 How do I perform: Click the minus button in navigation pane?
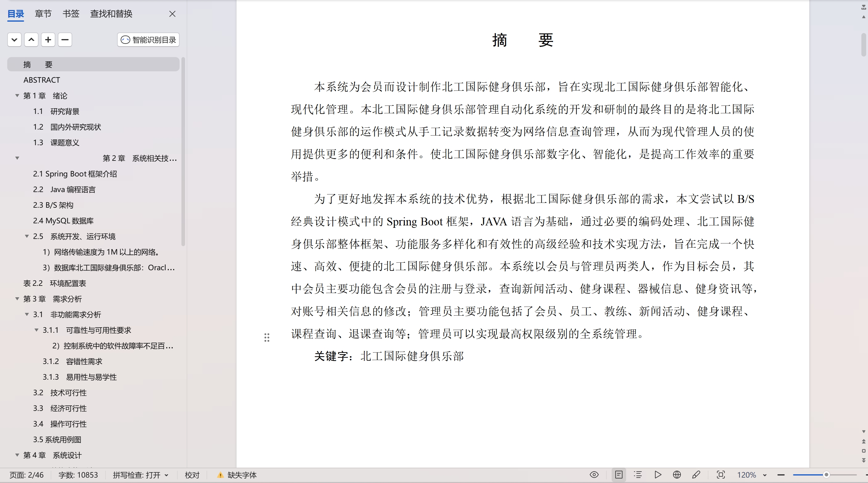65,40
